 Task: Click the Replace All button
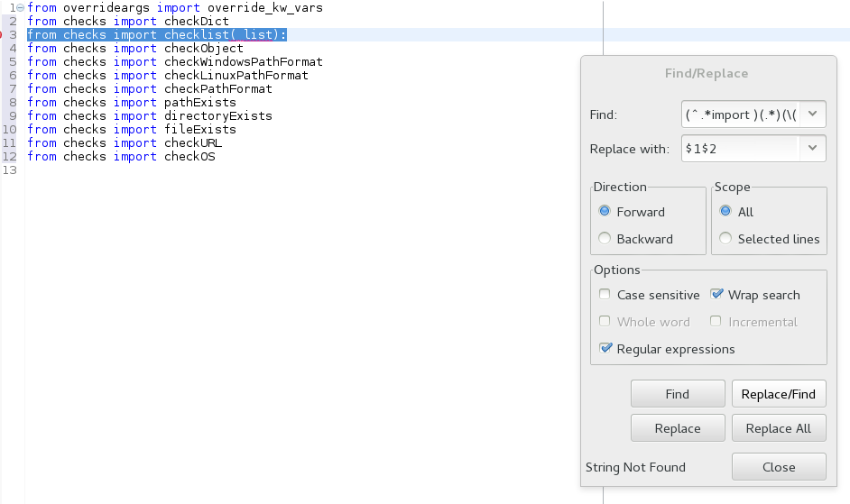[779, 428]
